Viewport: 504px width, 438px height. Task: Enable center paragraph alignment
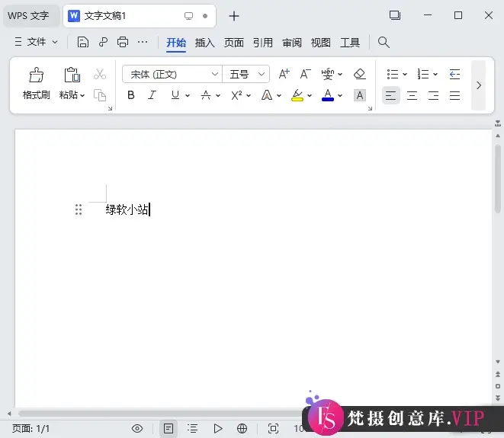click(x=412, y=95)
